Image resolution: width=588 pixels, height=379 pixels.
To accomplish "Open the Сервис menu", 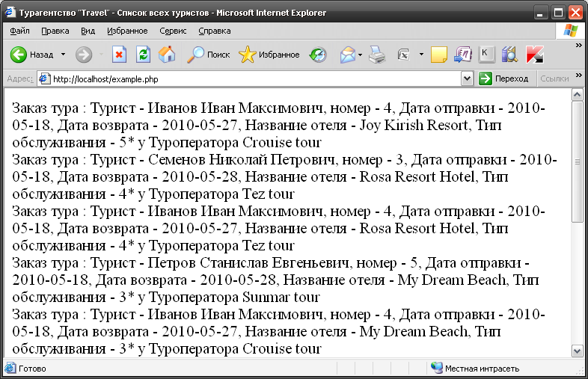I will click(x=173, y=31).
